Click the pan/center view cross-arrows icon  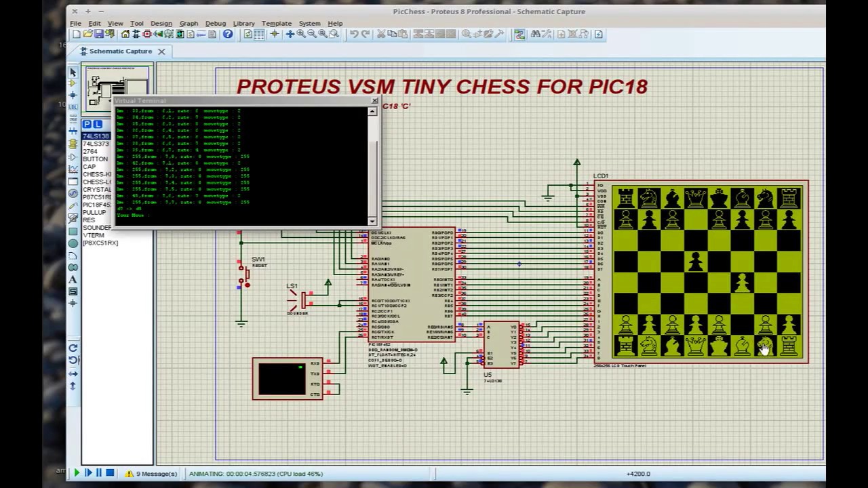[290, 35]
